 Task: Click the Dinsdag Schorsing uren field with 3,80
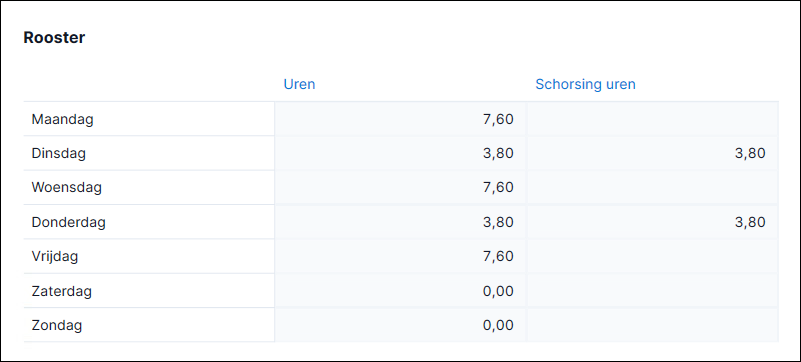coord(652,153)
